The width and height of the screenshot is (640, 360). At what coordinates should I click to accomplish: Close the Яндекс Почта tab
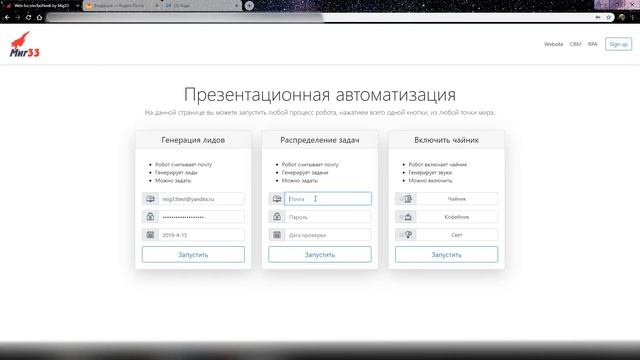pos(157,6)
